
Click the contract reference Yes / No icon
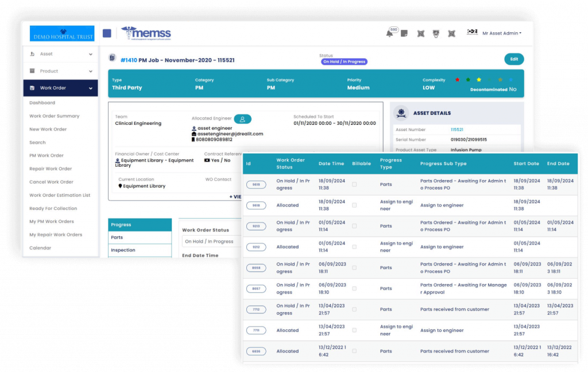click(x=207, y=160)
